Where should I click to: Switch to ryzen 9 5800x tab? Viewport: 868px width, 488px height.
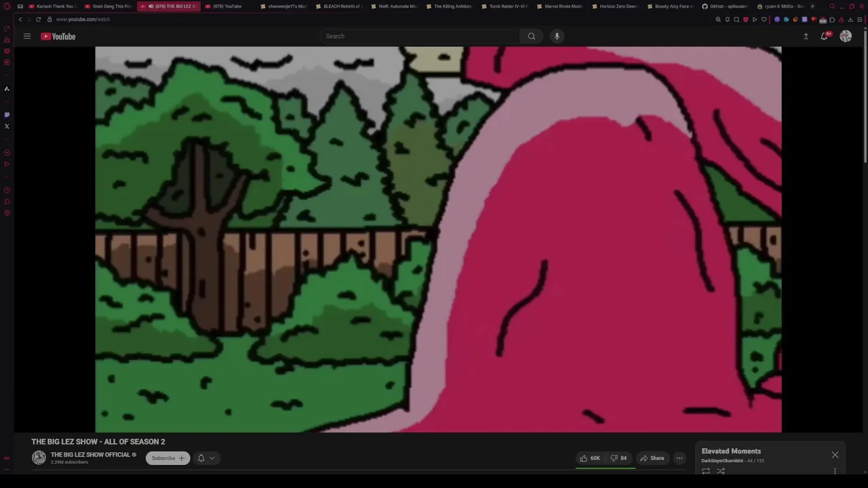click(780, 6)
